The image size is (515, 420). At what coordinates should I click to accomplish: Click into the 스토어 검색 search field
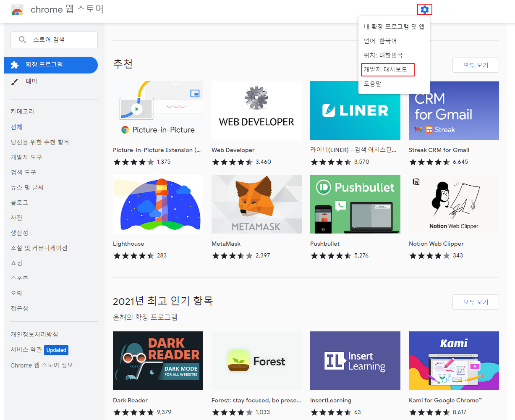tap(54, 40)
